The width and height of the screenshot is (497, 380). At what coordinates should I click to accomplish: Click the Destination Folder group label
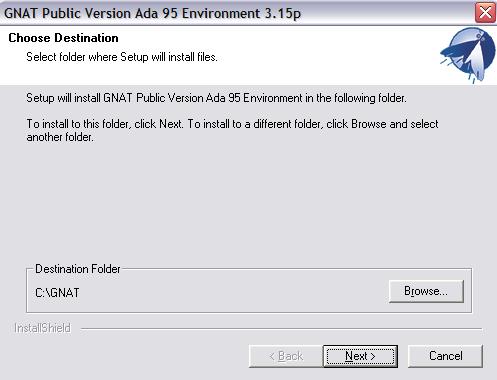click(x=78, y=269)
